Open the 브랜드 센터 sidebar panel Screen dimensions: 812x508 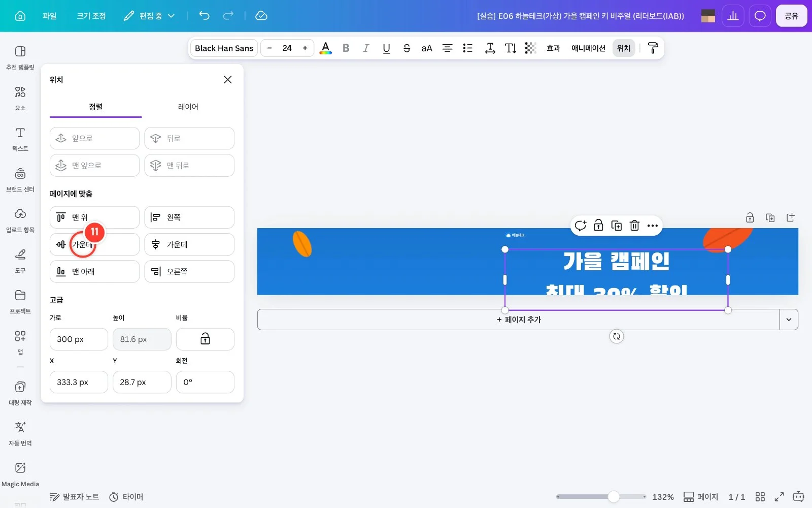pos(20,179)
